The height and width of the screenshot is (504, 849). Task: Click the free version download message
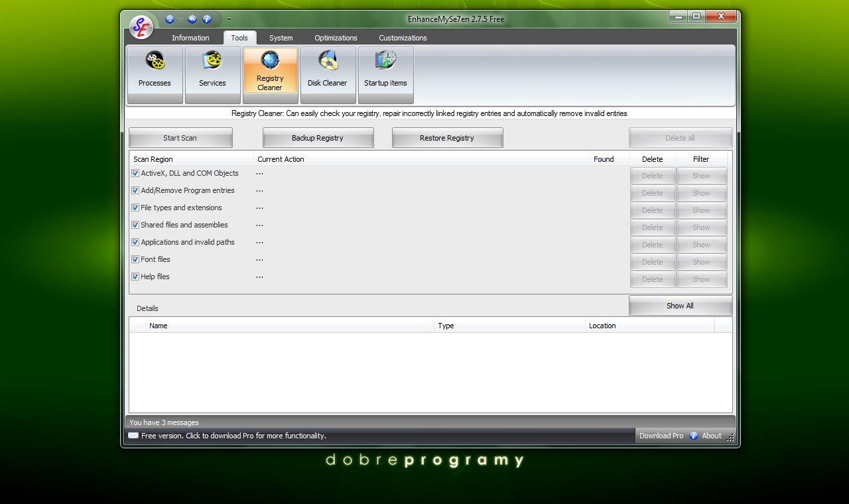coord(233,436)
